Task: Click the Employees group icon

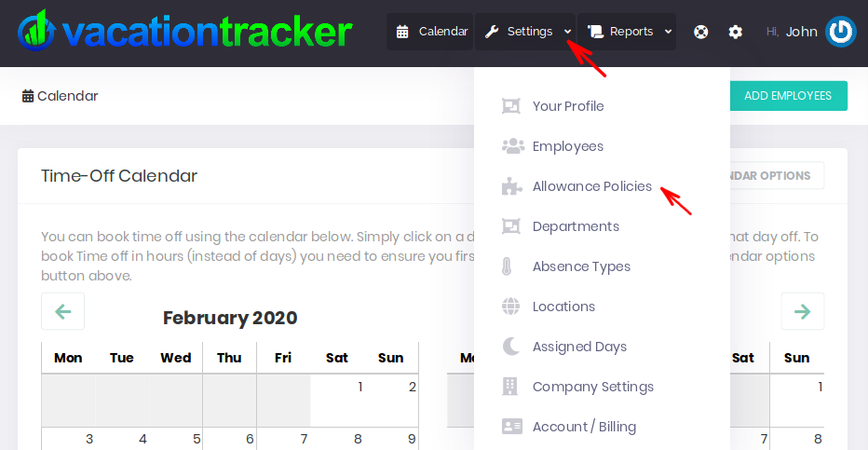Action: (x=512, y=146)
